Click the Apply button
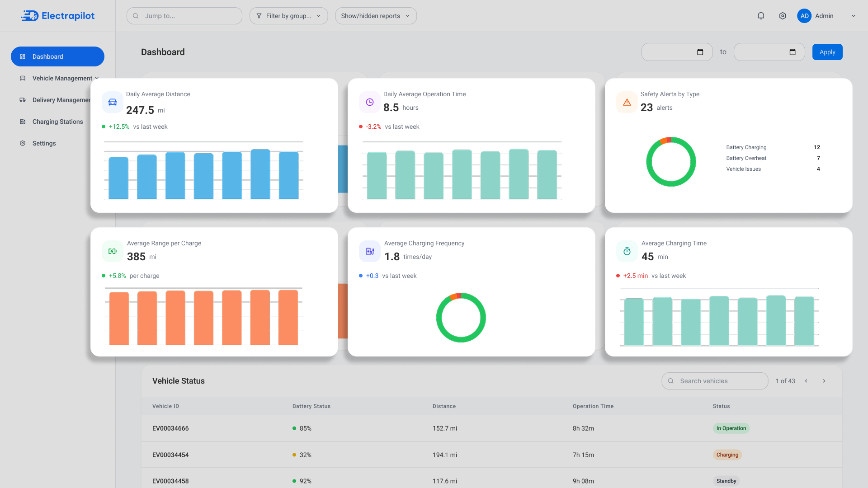The image size is (868, 488). pyautogui.click(x=827, y=52)
